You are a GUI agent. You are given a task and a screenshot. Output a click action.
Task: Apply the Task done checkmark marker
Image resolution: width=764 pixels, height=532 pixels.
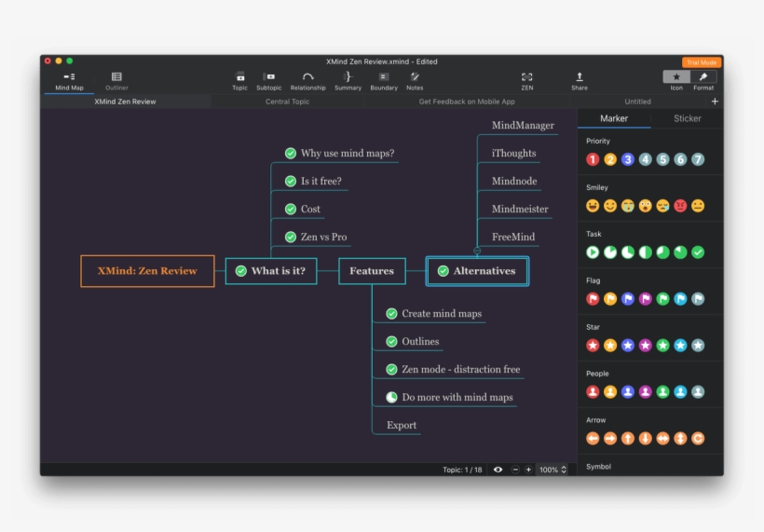(x=698, y=252)
